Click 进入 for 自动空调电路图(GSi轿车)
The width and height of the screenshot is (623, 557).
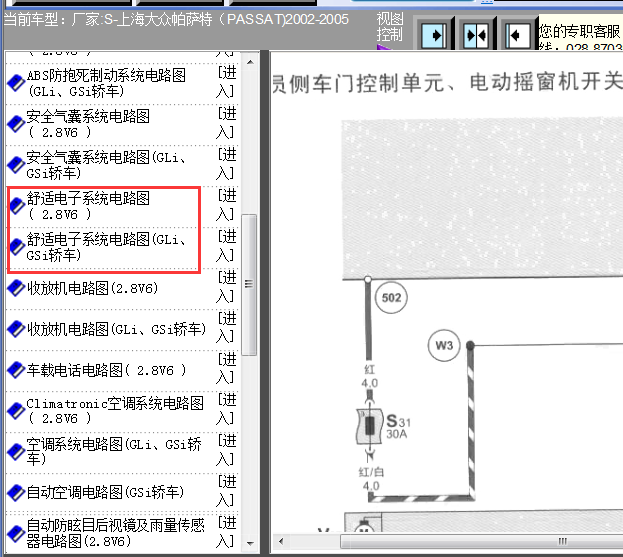[x=226, y=491]
